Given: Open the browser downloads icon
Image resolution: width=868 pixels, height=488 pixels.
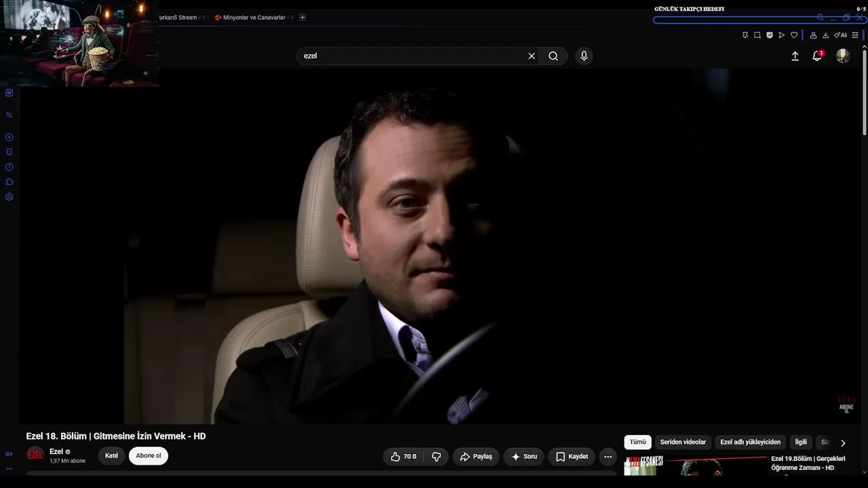Looking at the screenshot, I should pos(825,35).
